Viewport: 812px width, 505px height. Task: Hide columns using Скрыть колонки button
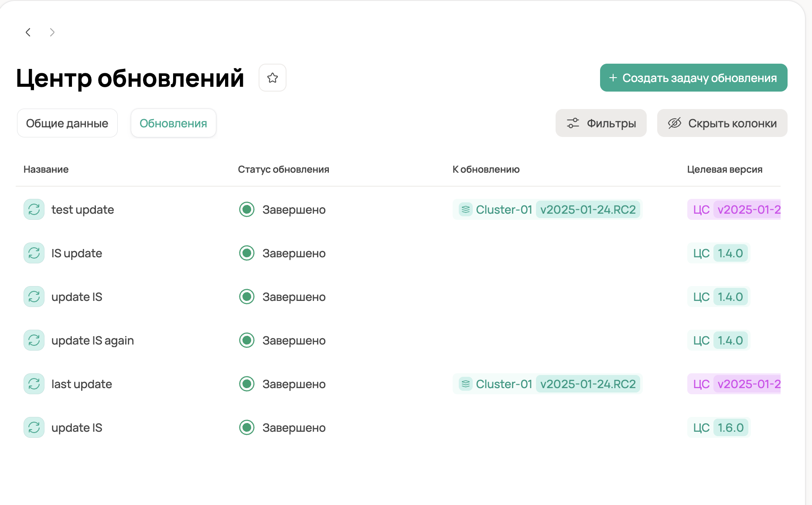pos(722,123)
